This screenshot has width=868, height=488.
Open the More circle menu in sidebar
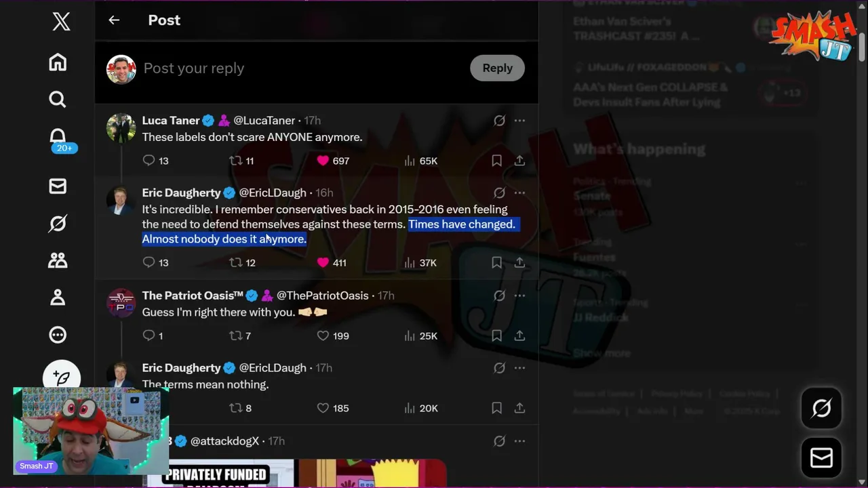pos(58,334)
